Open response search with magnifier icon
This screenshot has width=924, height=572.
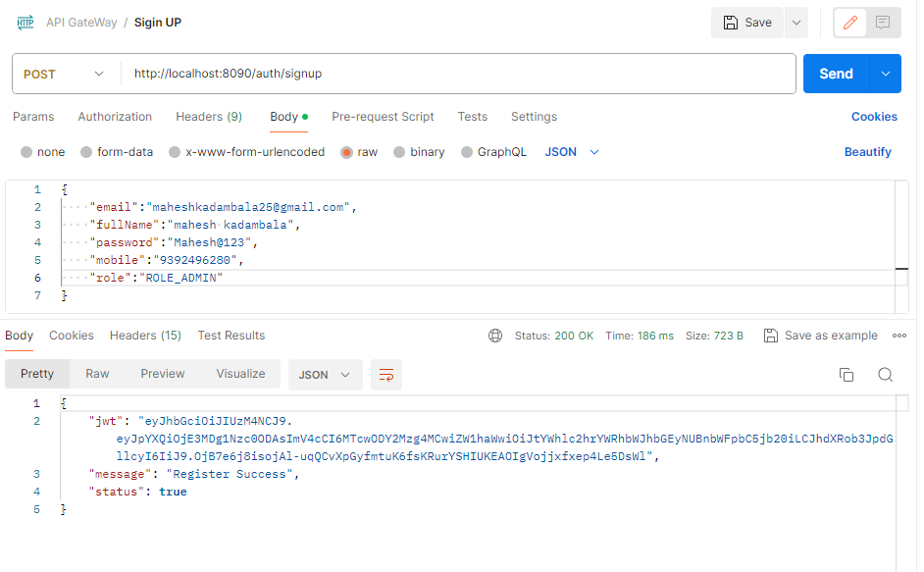pos(886,374)
